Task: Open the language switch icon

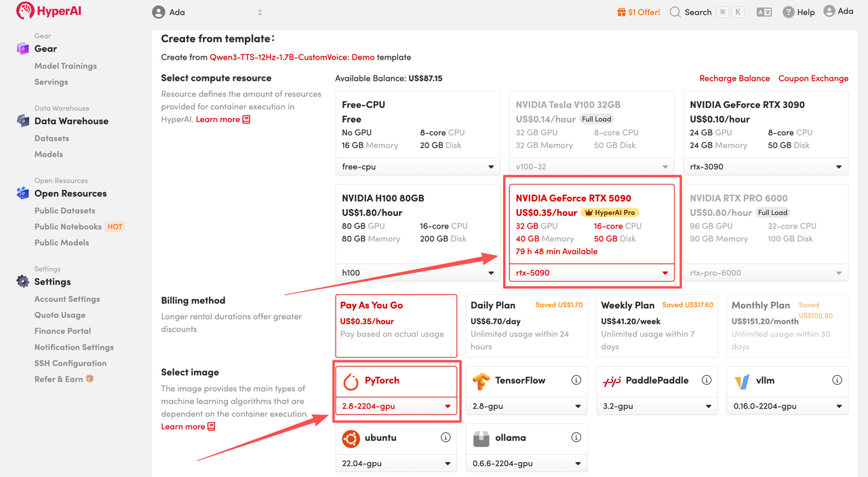Action: [x=764, y=12]
